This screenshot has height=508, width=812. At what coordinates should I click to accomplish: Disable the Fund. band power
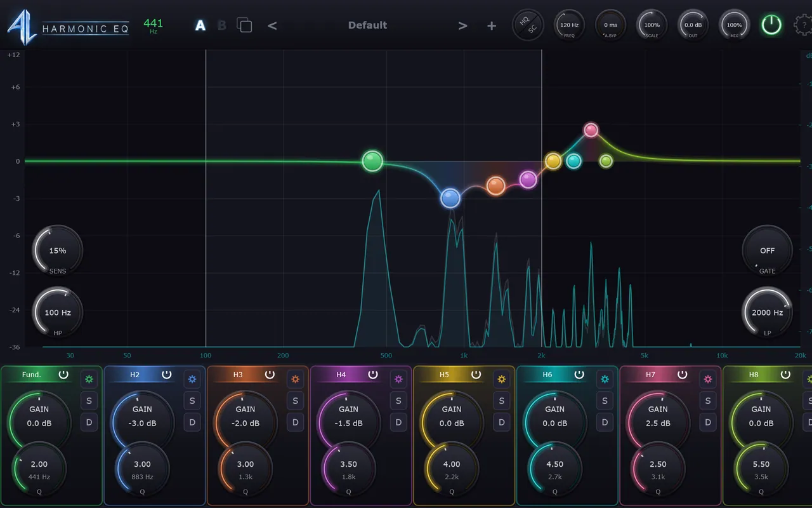point(63,375)
